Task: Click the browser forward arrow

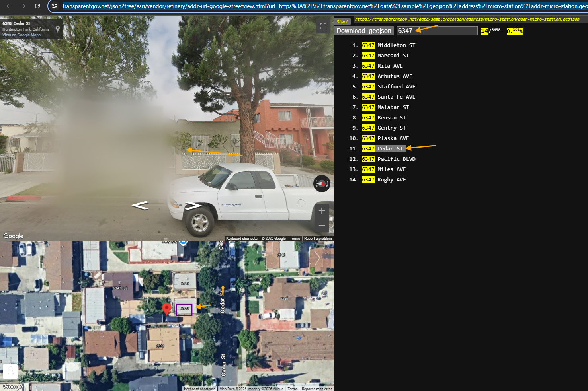Action: (x=23, y=6)
